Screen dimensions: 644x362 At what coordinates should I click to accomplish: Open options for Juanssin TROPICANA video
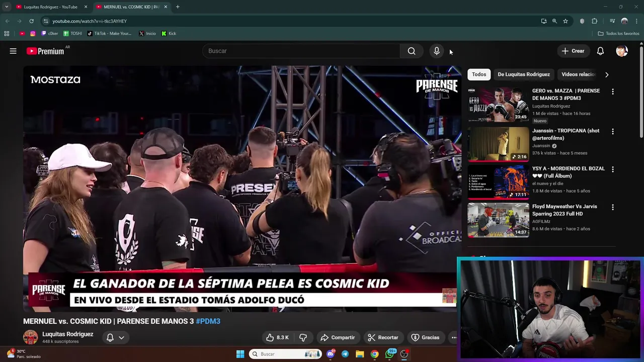click(612, 131)
